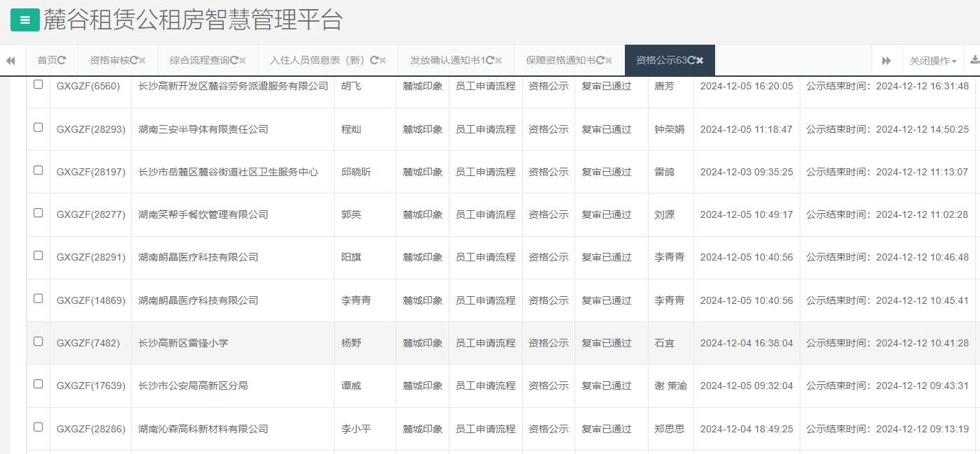Open the 关闭操作 dropdown menu
This screenshot has width=980, height=454.
pyautogui.click(x=932, y=60)
